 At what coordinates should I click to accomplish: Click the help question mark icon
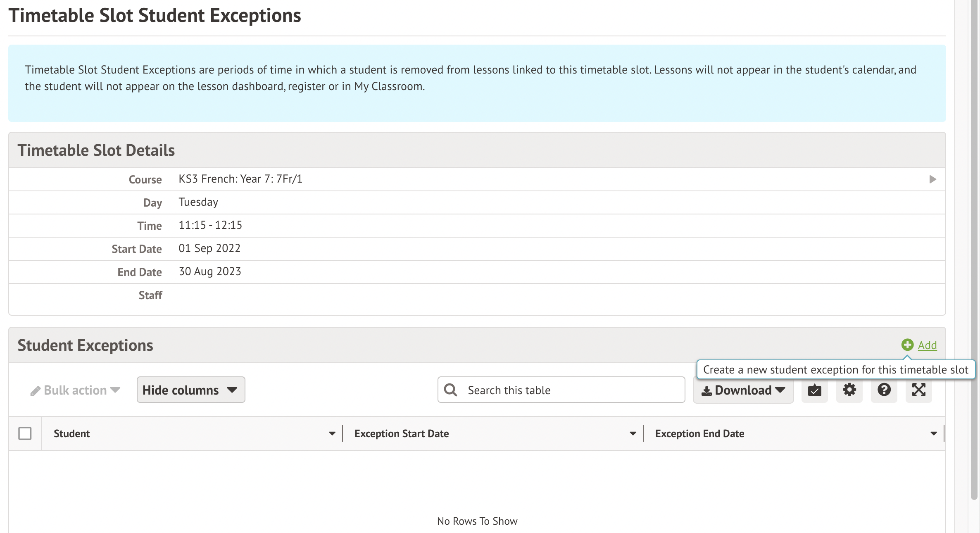pyautogui.click(x=884, y=390)
